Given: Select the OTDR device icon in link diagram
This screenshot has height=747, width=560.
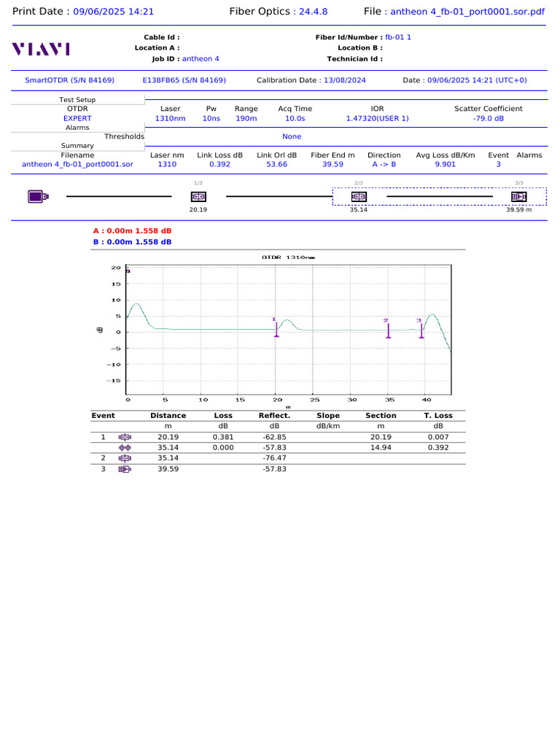Looking at the screenshot, I should [38, 196].
